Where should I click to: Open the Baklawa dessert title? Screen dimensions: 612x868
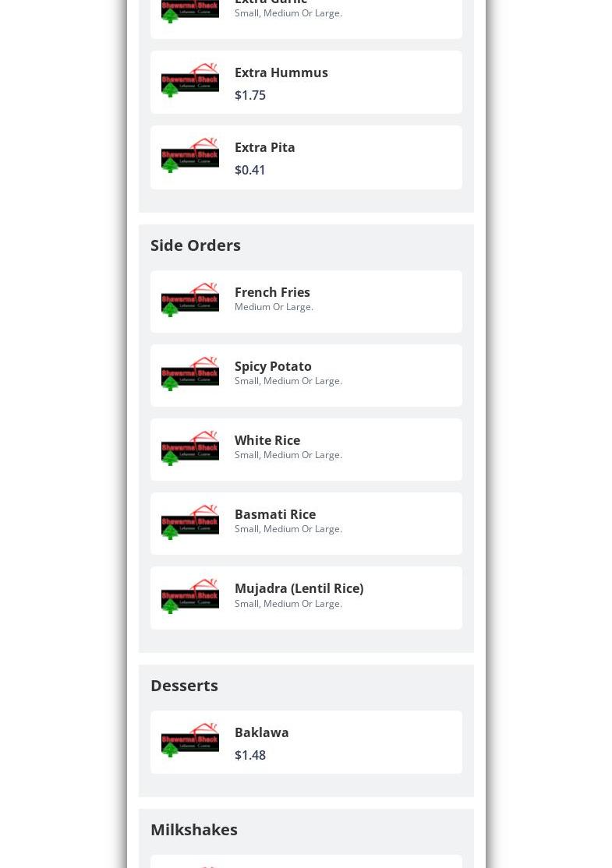tap(261, 732)
